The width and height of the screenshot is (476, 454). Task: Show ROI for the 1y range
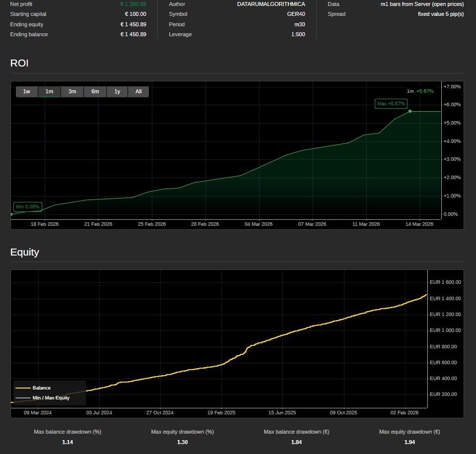(117, 91)
